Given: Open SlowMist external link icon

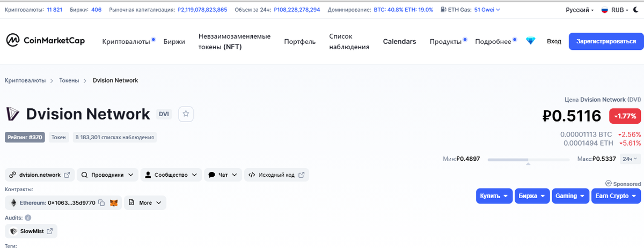Looking at the screenshot, I should [x=50, y=231].
